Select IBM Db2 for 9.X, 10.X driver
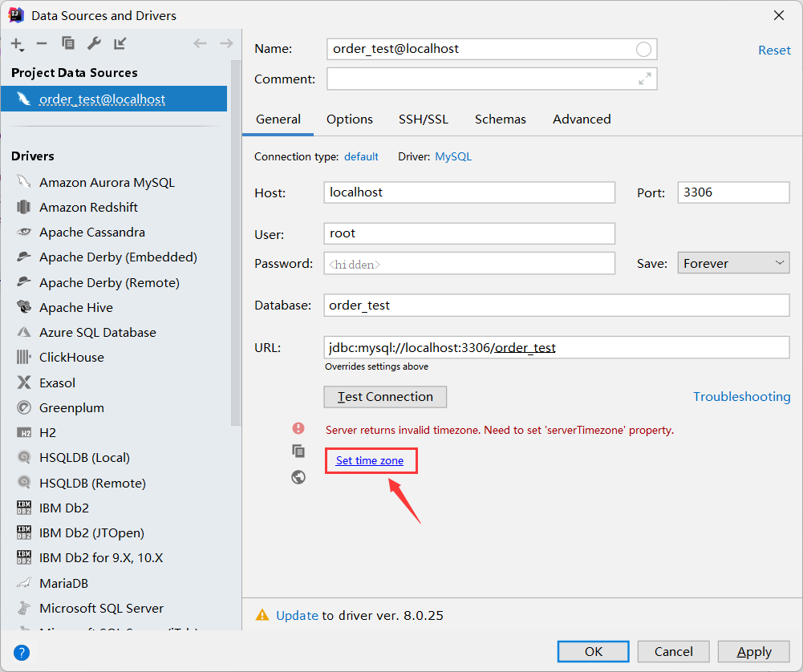Screen dimensions: 803x672 tap(101, 558)
